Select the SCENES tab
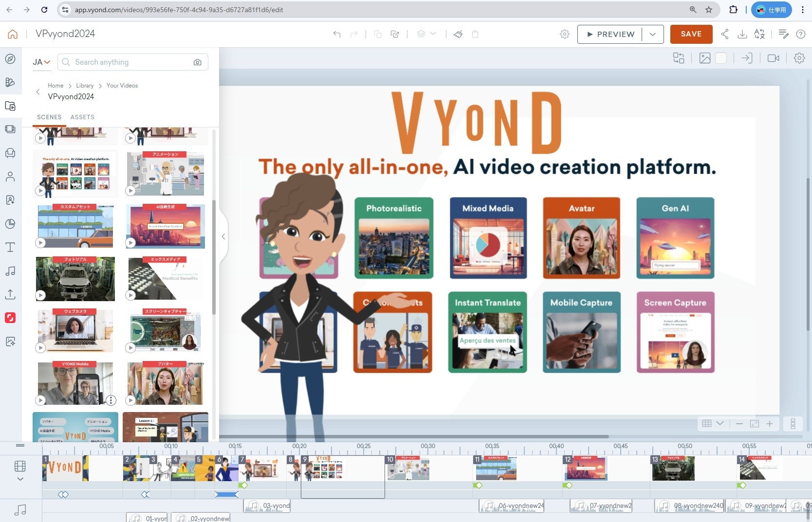This screenshot has width=812, height=522. point(49,117)
